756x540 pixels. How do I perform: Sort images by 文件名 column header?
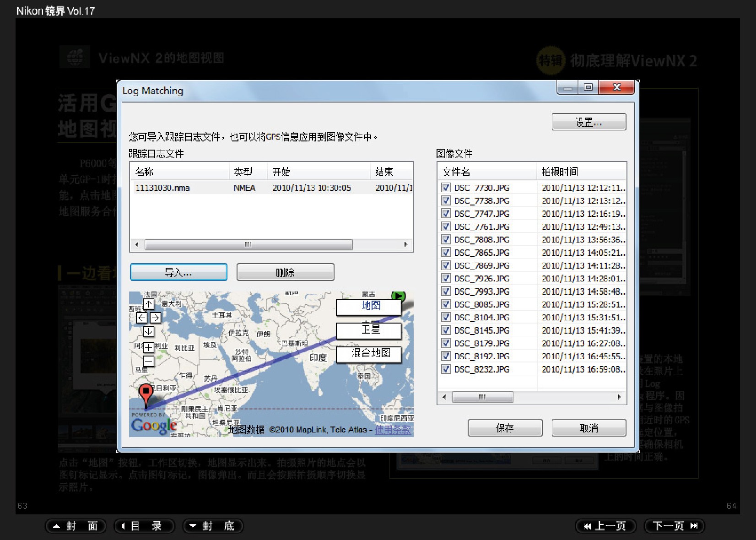coord(487,172)
